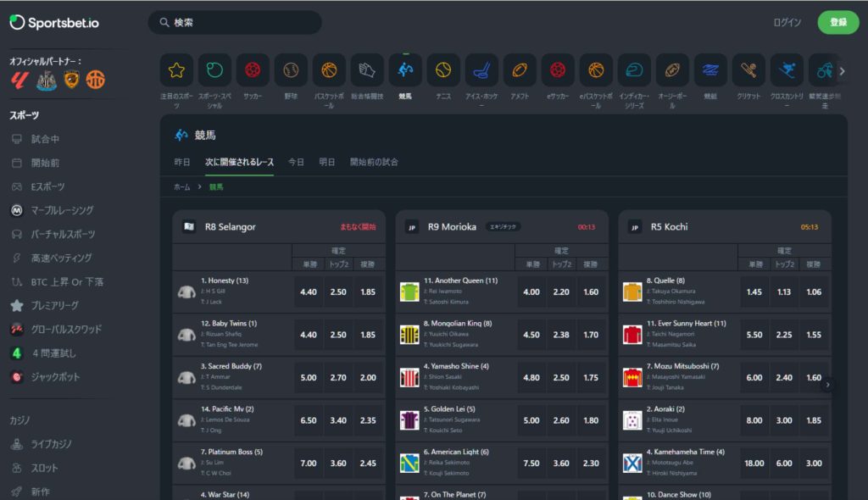Pick Pacific Mv 単勝 odds 6.50
This screenshot has height=500, width=868.
pos(309,420)
